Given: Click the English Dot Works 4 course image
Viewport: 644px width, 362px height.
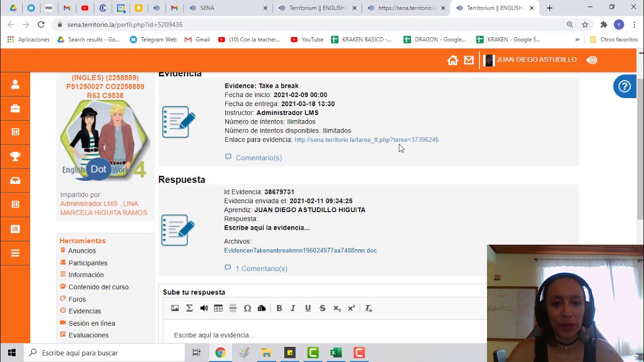Looking at the screenshot, I should [105, 140].
